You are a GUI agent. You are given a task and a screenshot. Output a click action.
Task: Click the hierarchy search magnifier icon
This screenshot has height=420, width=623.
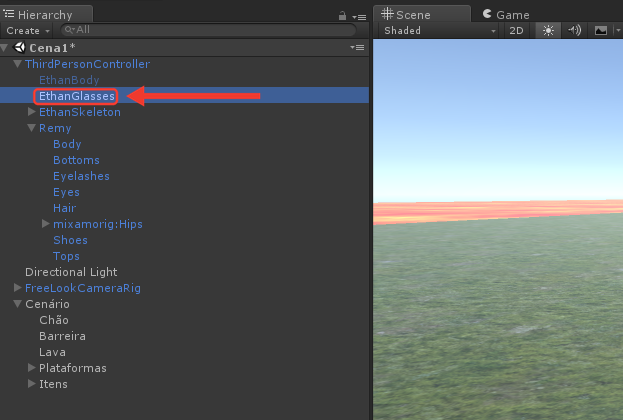pos(70,30)
